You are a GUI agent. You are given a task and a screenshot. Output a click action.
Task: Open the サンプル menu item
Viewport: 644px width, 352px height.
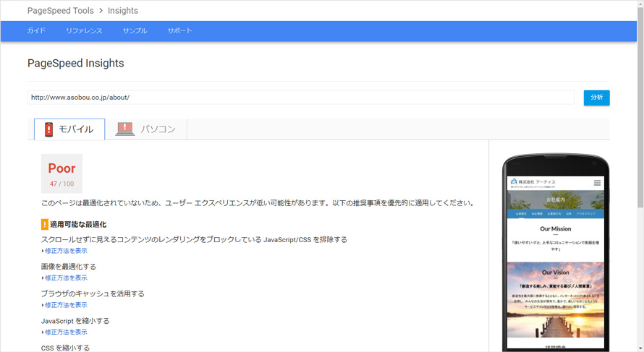[x=135, y=31]
